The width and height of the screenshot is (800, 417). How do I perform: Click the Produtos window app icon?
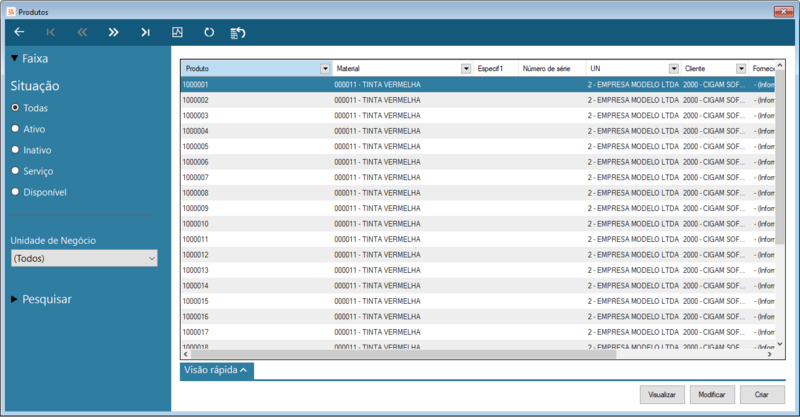click(11, 11)
